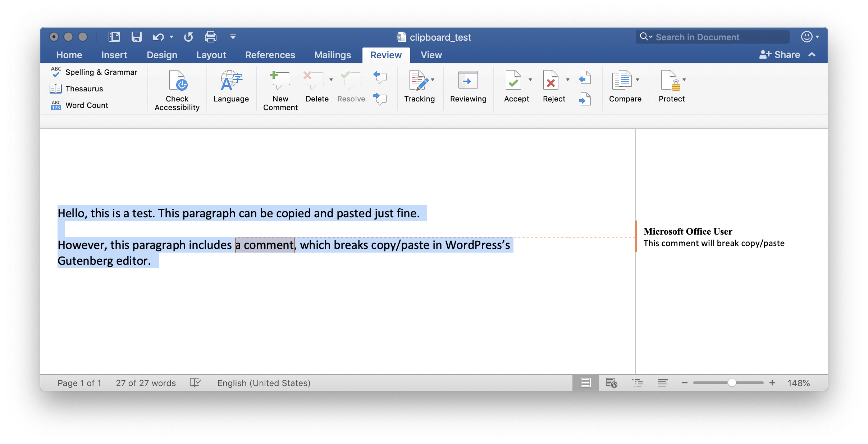Click the Save document icon
Image resolution: width=868 pixels, height=444 pixels.
coord(136,37)
